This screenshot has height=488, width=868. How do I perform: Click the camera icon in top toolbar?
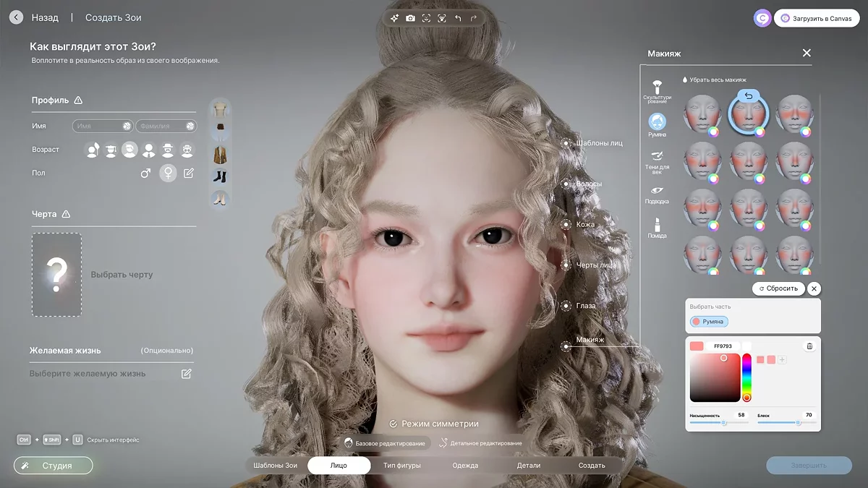(x=410, y=18)
